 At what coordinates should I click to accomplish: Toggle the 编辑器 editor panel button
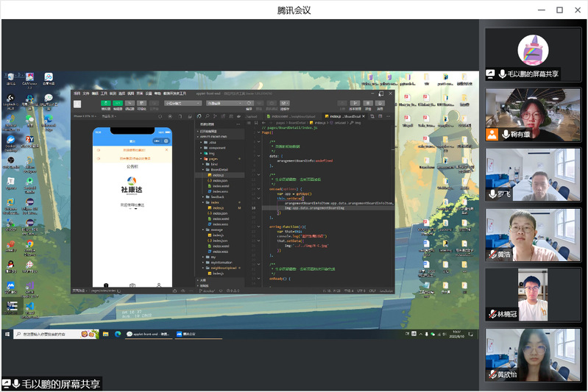click(x=118, y=104)
